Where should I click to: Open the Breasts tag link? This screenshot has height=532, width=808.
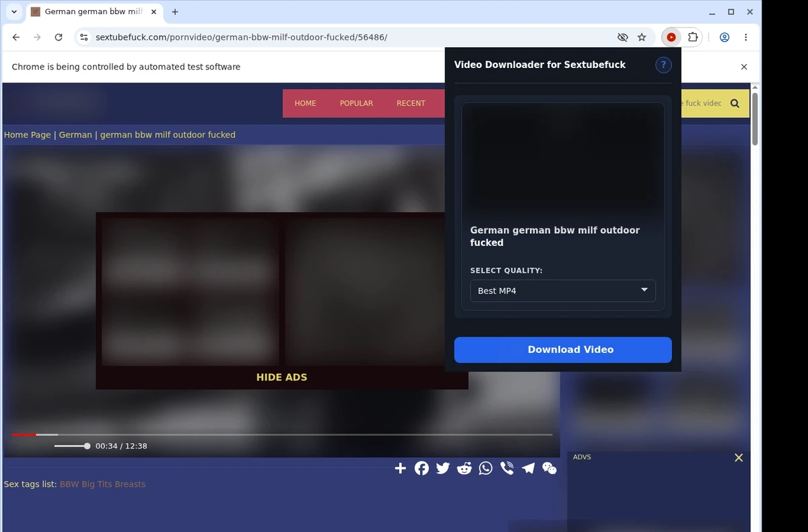tap(130, 484)
